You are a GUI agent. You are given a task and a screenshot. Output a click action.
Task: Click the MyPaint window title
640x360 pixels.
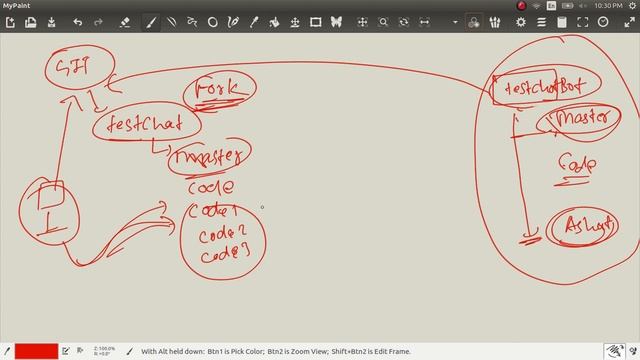point(17,6)
